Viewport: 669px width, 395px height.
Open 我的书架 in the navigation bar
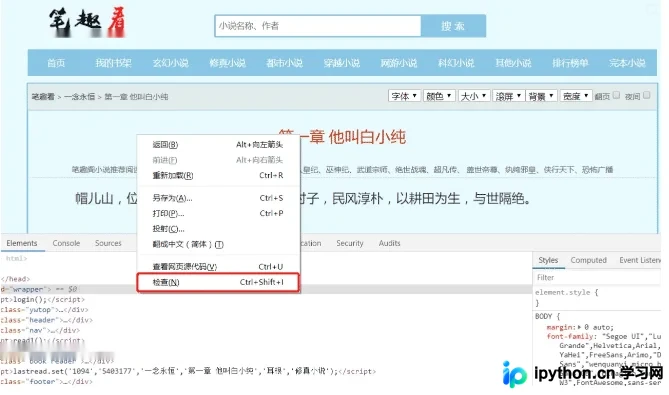(113, 63)
